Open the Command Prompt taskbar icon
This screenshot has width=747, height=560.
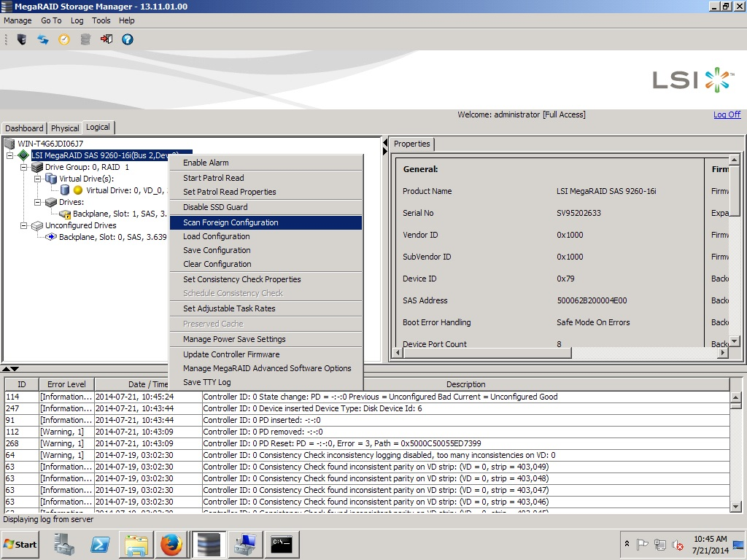[x=282, y=544]
